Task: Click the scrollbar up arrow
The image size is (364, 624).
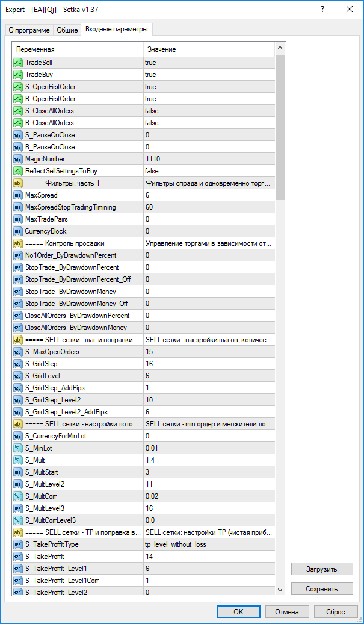Action: [280, 49]
